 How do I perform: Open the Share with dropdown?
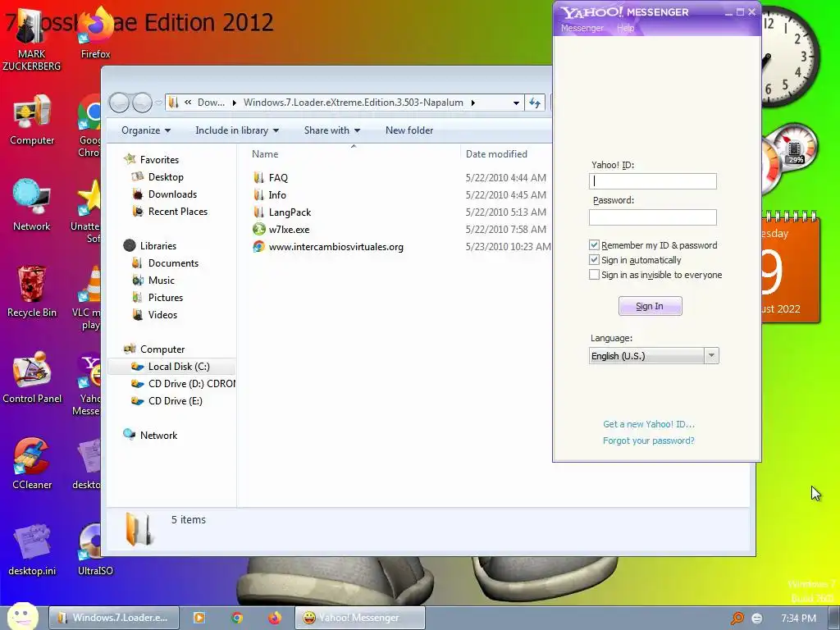(x=332, y=130)
